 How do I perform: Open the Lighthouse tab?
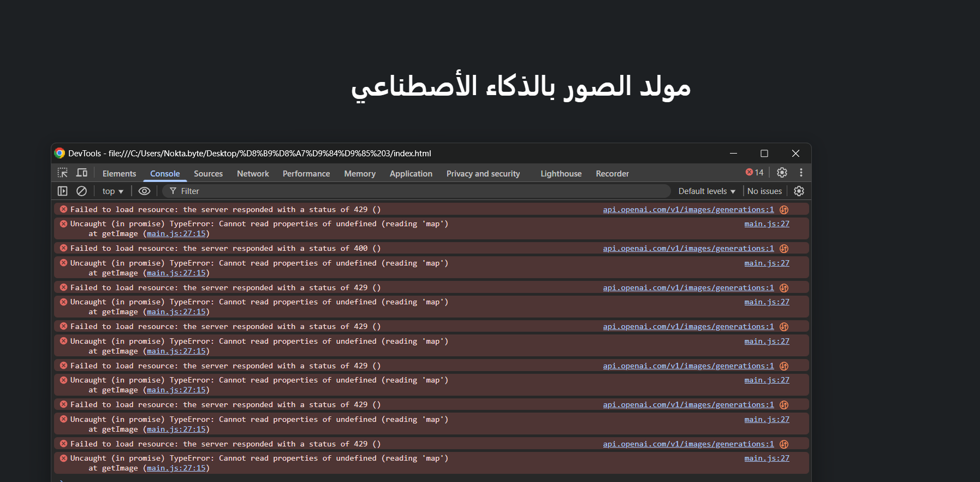point(561,174)
